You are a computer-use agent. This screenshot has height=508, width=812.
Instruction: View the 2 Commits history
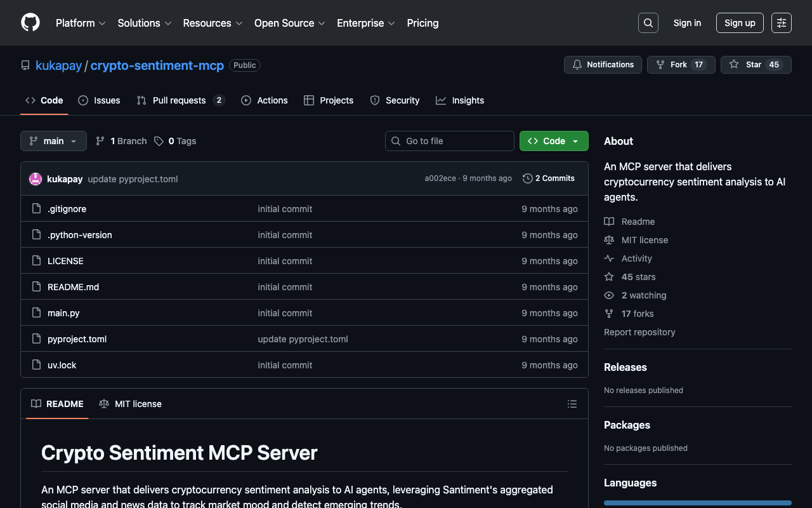tap(549, 178)
